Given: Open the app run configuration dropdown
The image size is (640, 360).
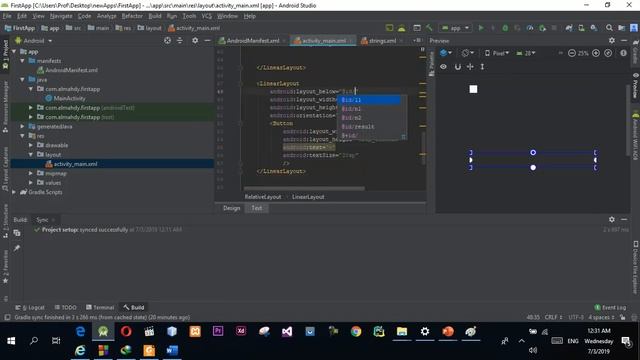Looking at the screenshot, I should coord(455,28).
